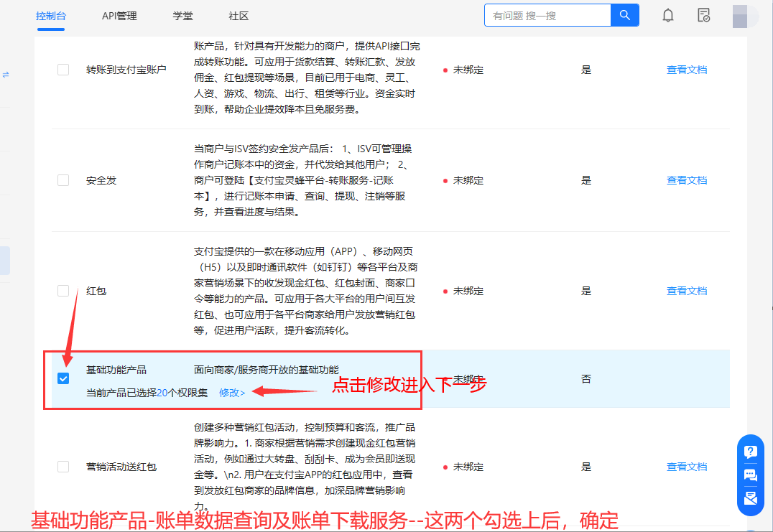Image resolution: width=773 pixels, height=532 pixels.
Task: Select the 营销活动送红包 product name
Action: (121, 467)
